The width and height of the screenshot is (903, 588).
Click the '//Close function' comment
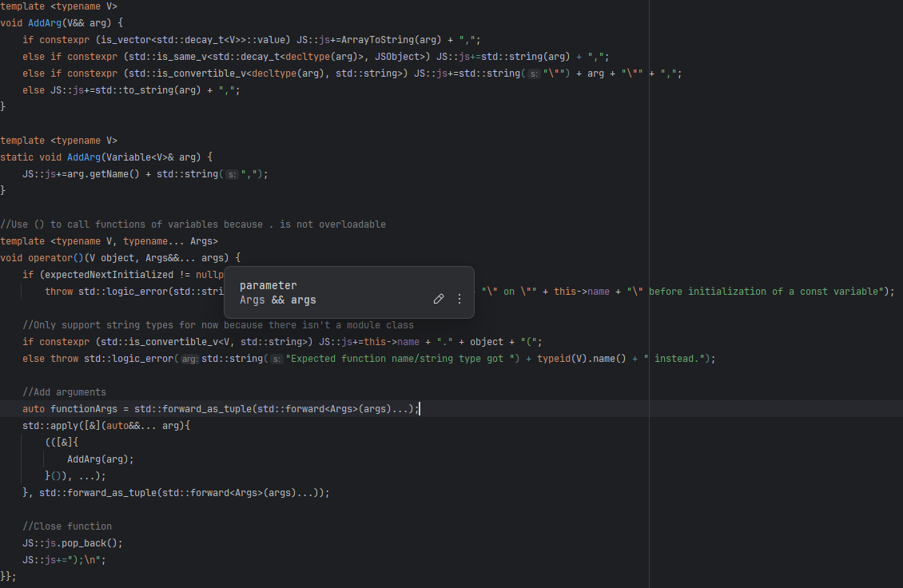click(67, 526)
